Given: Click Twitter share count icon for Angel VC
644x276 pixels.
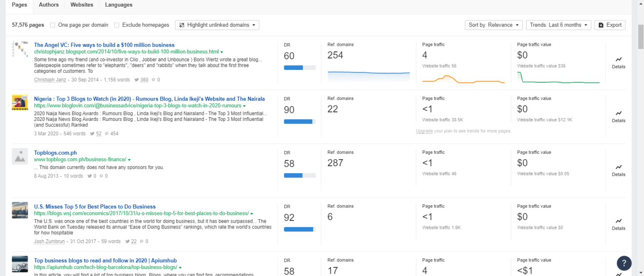Looking at the screenshot, I should click(136, 80).
